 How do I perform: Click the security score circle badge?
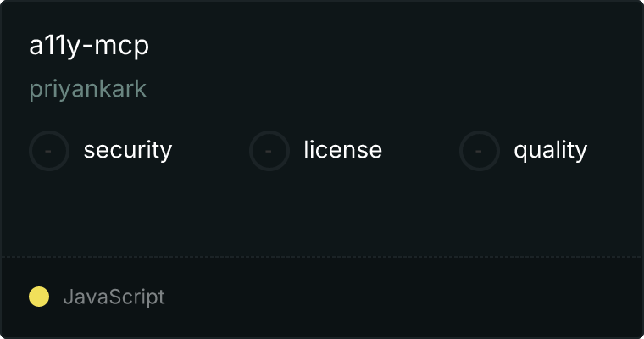pyautogui.click(x=49, y=151)
